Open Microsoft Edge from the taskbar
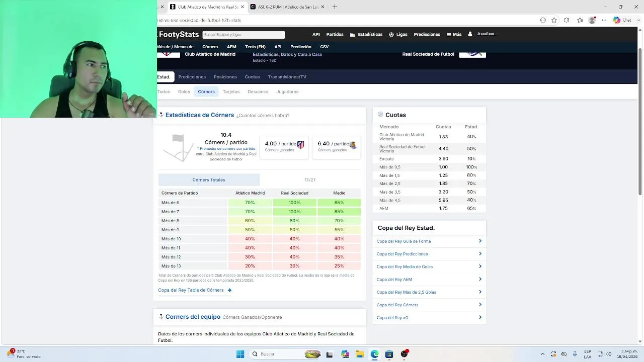Image resolution: width=644 pixels, height=362 pixels. 374,354
